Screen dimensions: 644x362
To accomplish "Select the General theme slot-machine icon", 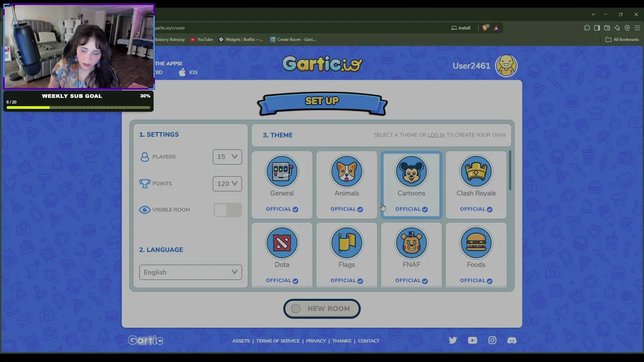I will tap(282, 171).
